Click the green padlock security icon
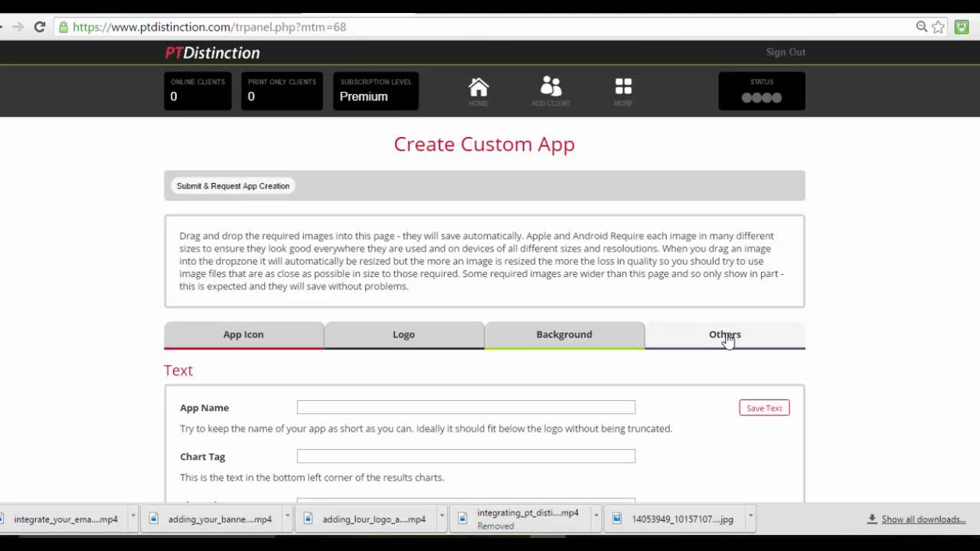 (x=63, y=27)
